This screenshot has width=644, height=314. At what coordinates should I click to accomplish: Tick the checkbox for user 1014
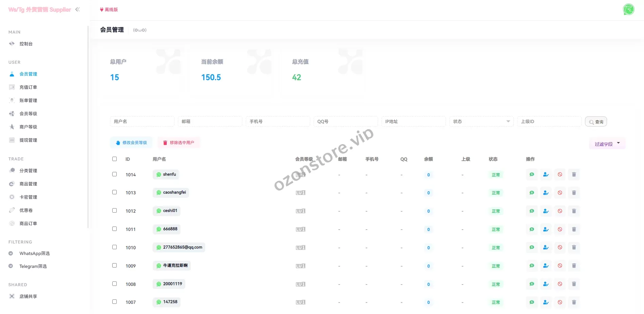(115, 174)
